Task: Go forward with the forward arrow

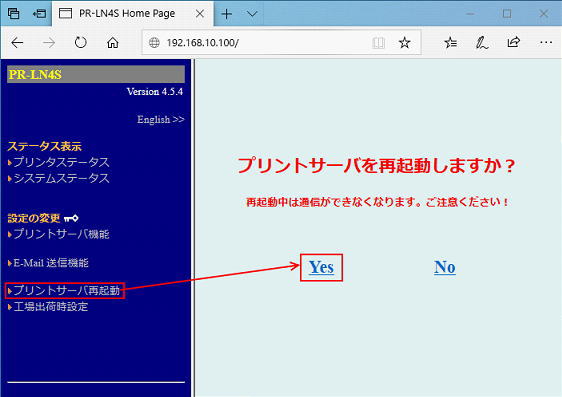Action: [49, 43]
